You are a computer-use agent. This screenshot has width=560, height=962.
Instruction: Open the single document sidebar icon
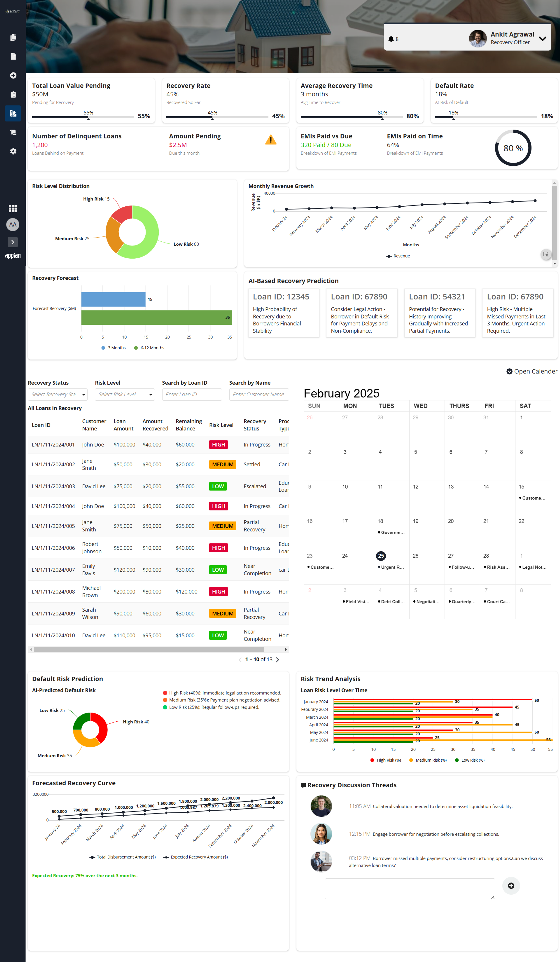[13, 56]
